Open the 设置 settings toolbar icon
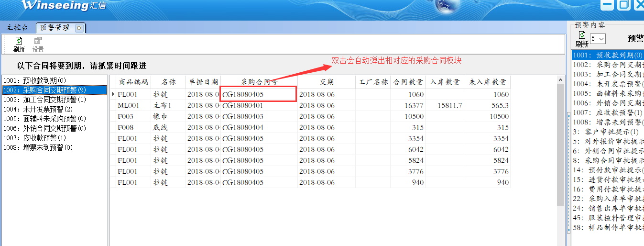The width and height of the screenshot is (644, 246). [x=38, y=45]
